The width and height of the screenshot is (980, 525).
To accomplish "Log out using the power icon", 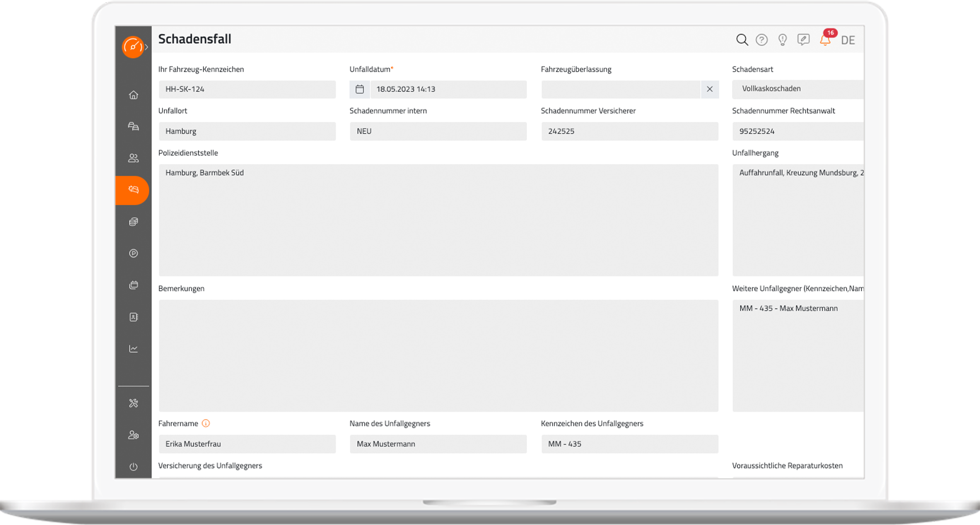I will click(x=133, y=466).
